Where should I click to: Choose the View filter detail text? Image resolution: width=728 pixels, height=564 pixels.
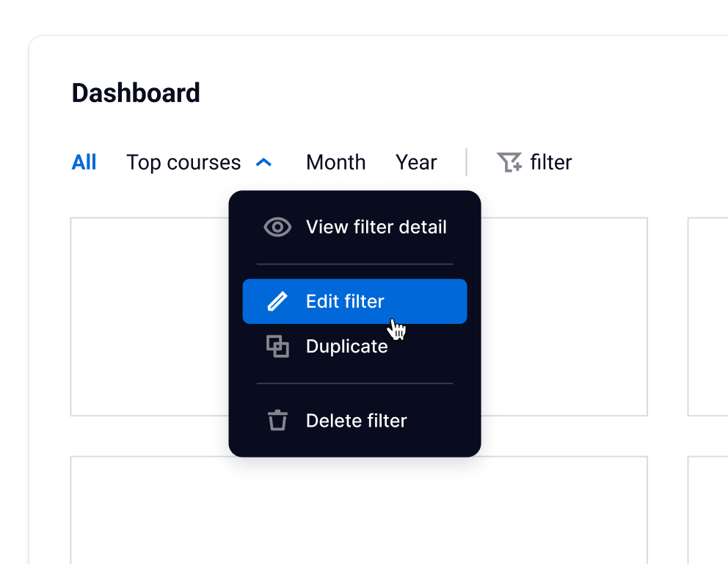pos(376,227)
